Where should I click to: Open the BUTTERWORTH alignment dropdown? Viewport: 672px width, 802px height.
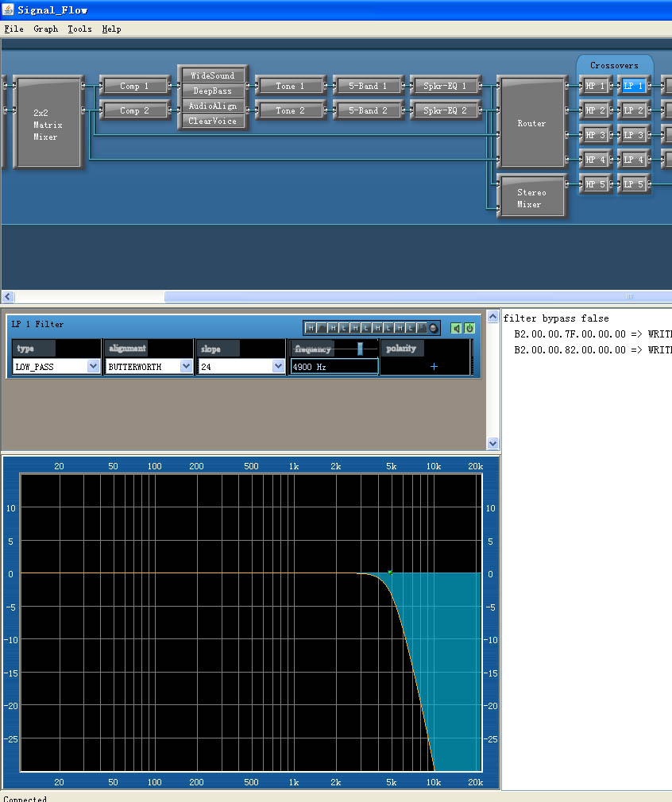pos(149,366)
